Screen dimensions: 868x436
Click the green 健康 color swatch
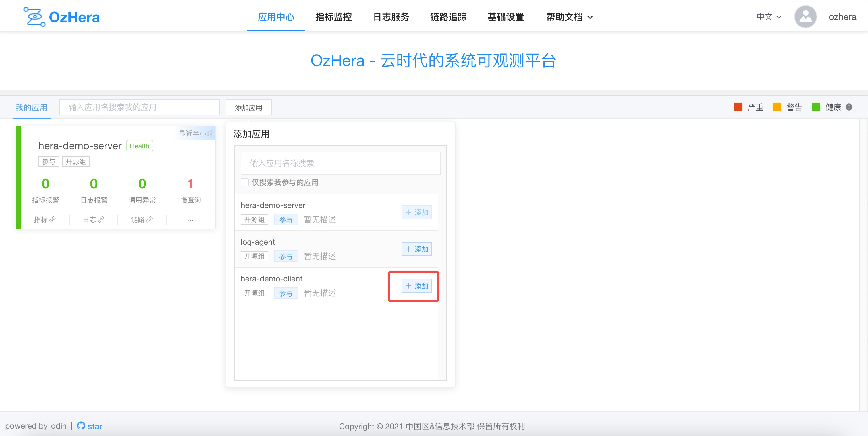(816, 107)
